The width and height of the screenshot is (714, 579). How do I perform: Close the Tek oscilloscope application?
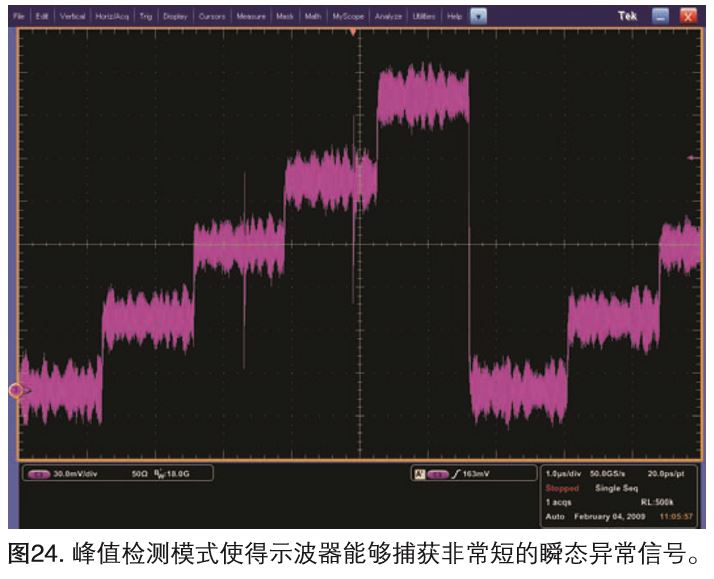[x=688, y=17]
